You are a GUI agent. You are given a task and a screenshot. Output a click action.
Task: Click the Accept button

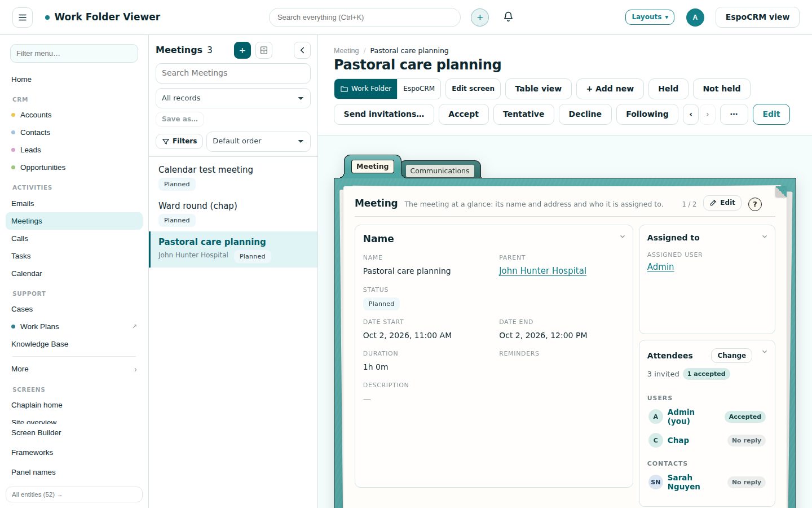pos(464,114)
